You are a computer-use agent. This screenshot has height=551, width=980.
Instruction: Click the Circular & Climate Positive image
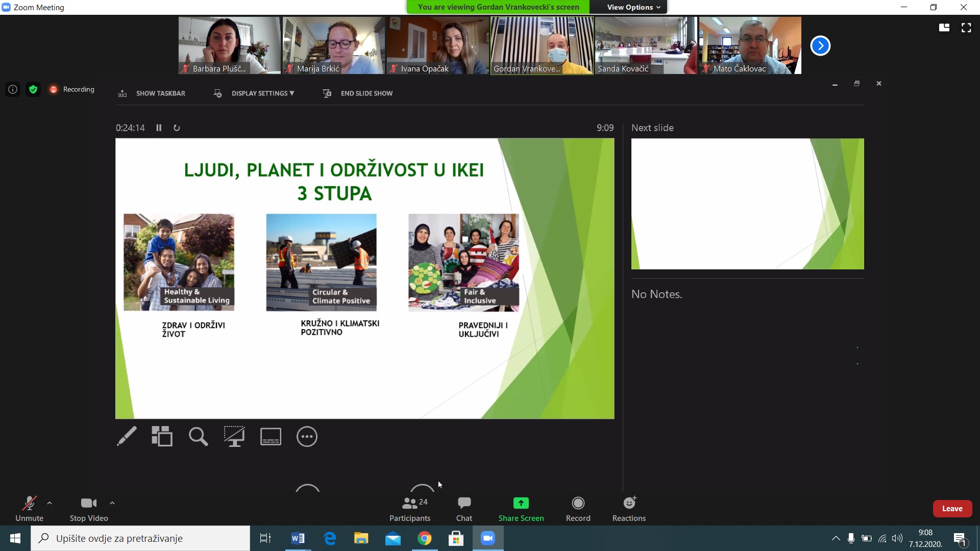tap(321, 262)
